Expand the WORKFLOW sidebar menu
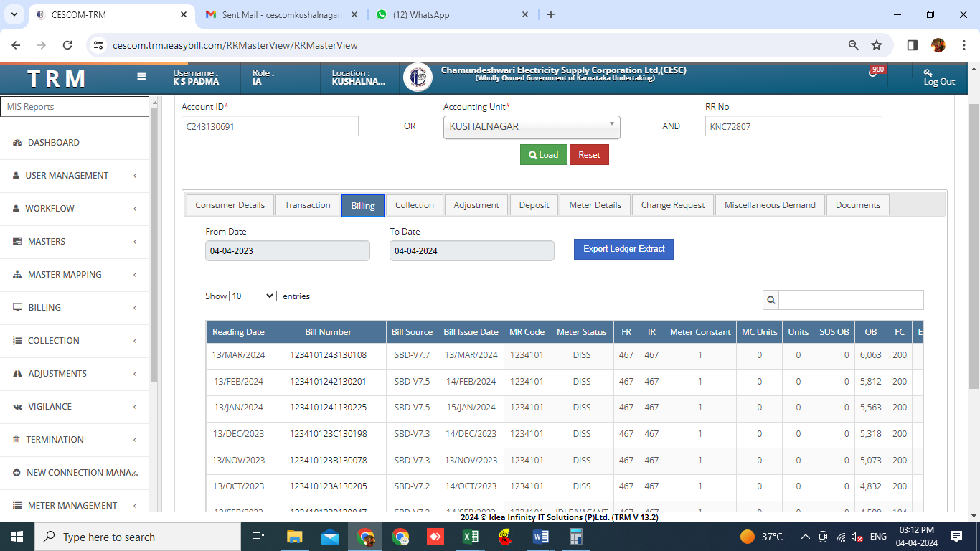 (x=75, y=209)
